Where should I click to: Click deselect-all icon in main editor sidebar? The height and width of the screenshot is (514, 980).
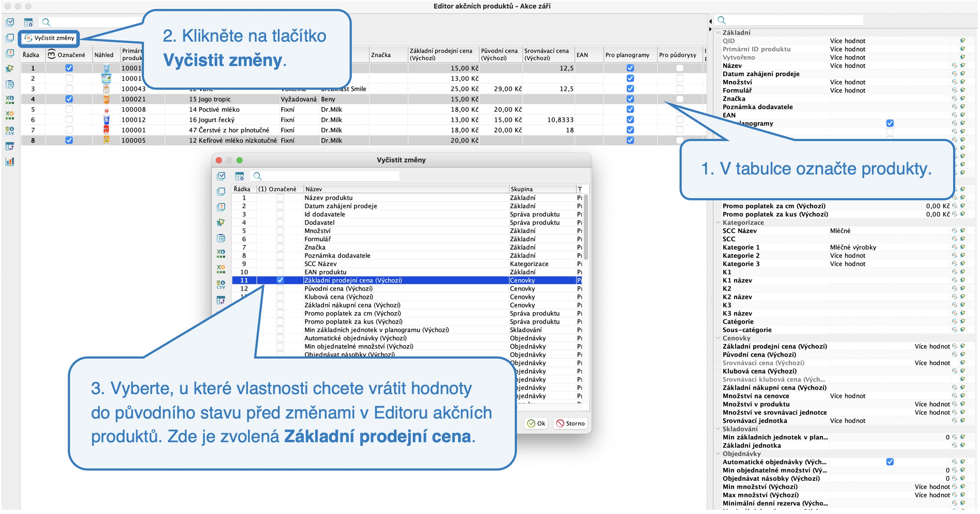[10, 38]
